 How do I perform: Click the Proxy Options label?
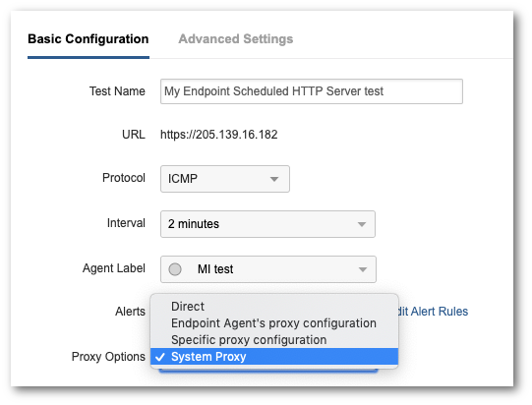108,357
